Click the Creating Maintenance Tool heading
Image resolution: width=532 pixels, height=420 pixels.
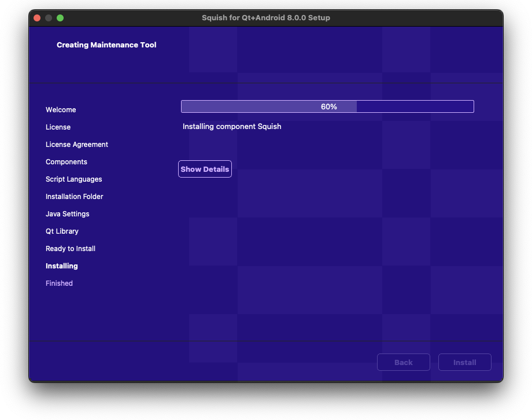point(106,45)
